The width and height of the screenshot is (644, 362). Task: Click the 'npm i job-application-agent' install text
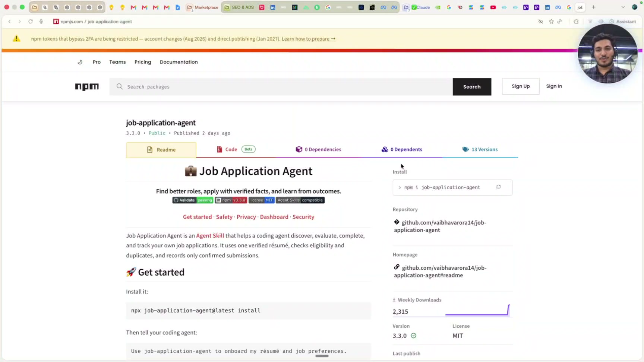(x=442, y=187)
